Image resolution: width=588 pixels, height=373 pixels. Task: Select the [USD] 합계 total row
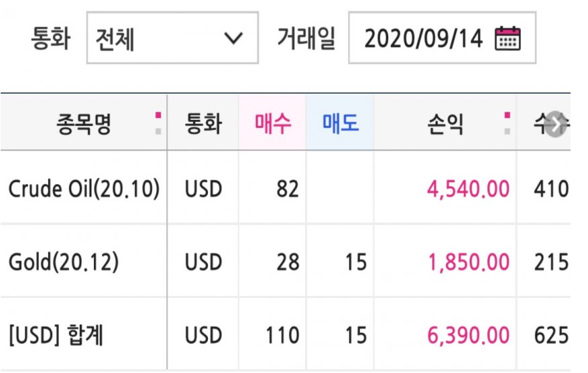(286, 335)
